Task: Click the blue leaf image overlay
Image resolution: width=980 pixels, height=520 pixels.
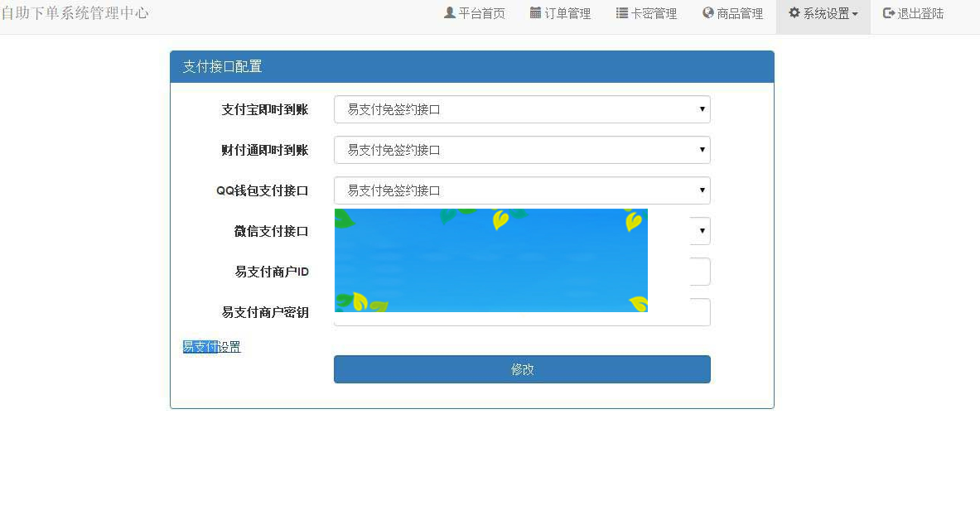Action: (x=490, y=260)
